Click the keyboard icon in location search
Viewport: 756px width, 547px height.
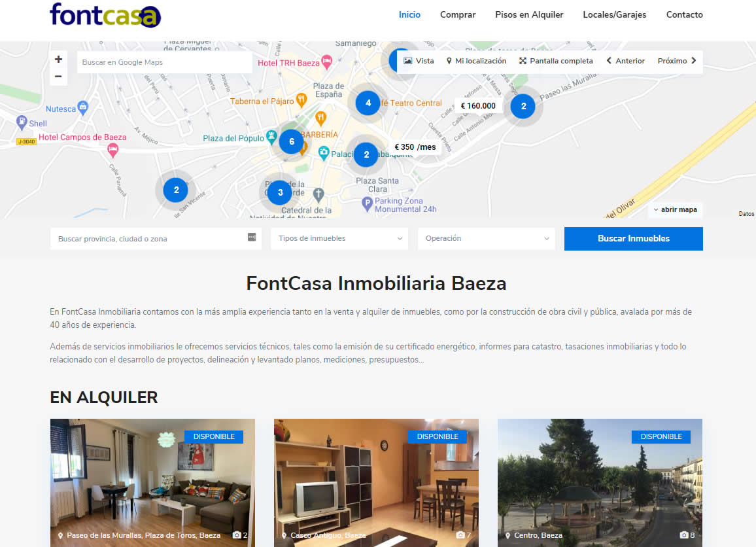pos(252,238)
